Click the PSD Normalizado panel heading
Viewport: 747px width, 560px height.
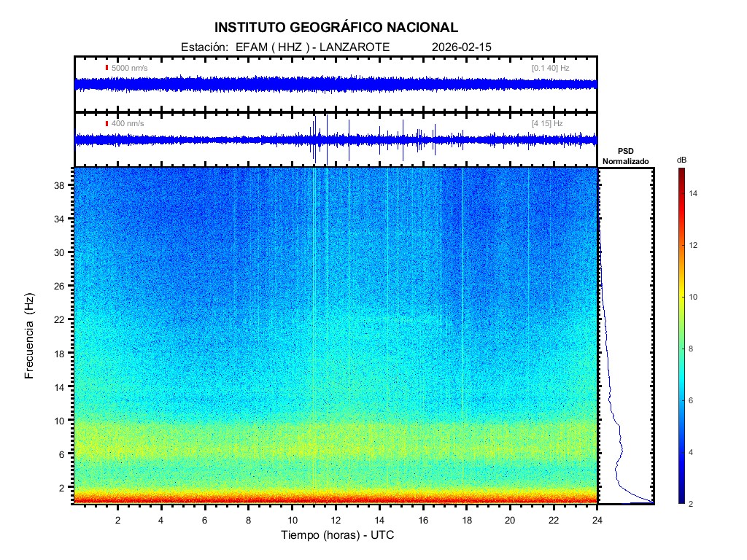[x=625, y=156]
